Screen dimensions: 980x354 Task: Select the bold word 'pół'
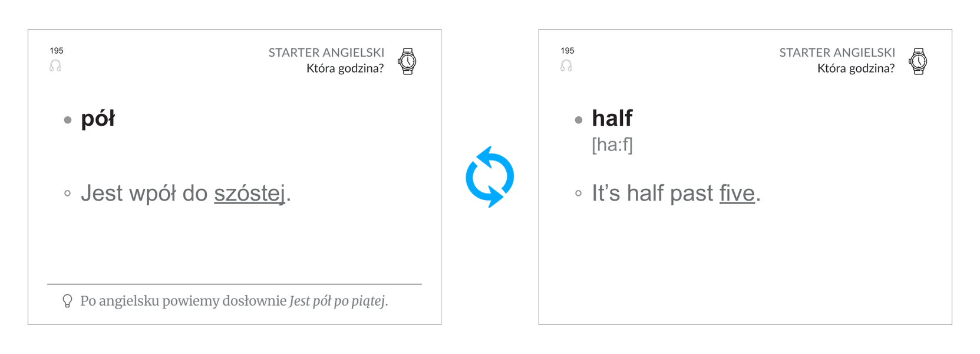98,119
